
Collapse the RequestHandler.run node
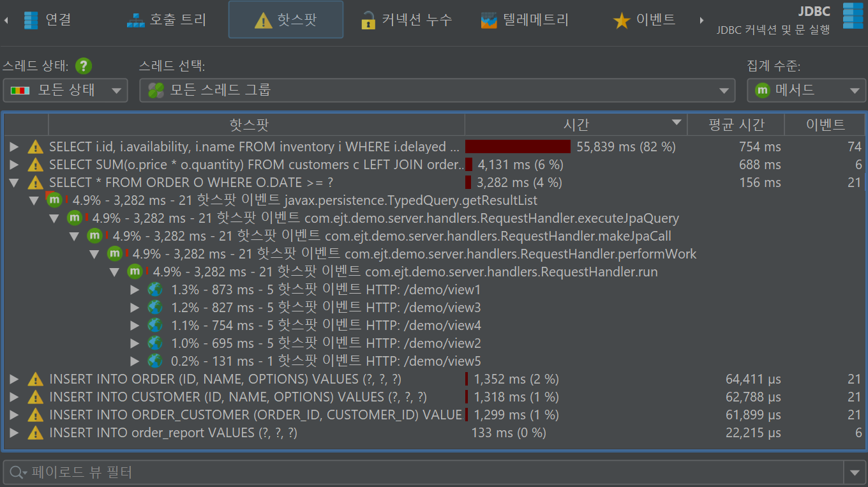tap(115, 272)
